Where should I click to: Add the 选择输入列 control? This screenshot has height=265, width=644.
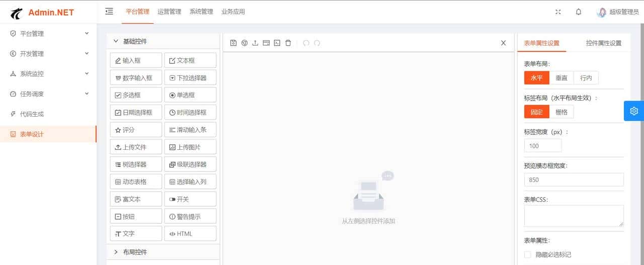tap(190, 182)
